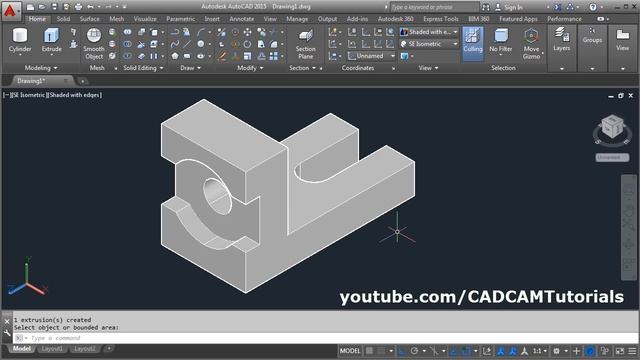Activate the Extrude tool
The height and width of the screenshot is (360, 640).
pyautogui.click(x=51, y=41)
